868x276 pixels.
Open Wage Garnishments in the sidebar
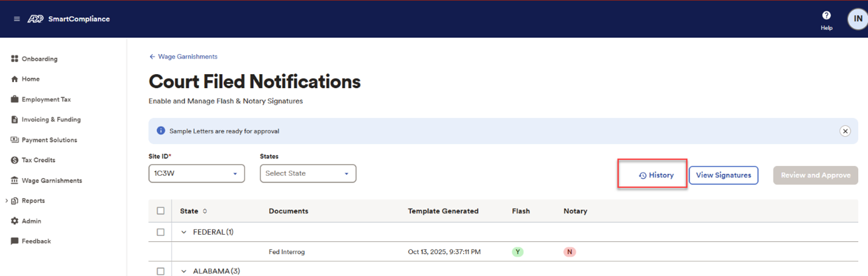click(x=52, y=181)
